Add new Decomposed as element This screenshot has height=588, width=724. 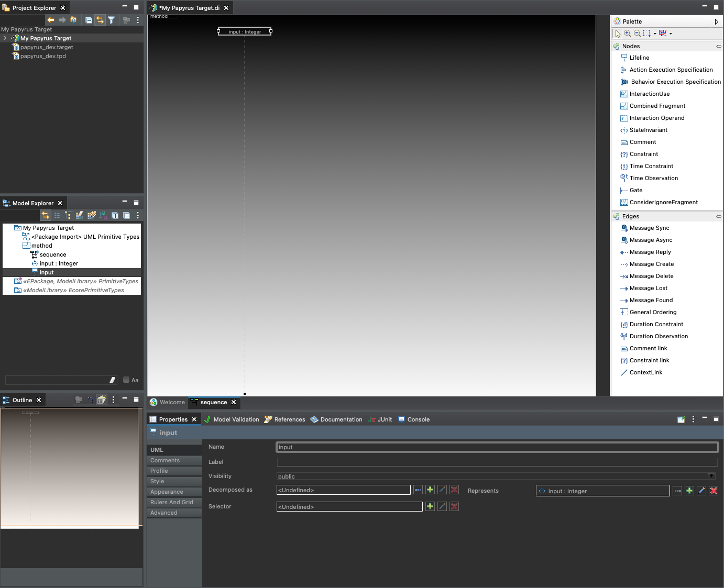point(430,490)
